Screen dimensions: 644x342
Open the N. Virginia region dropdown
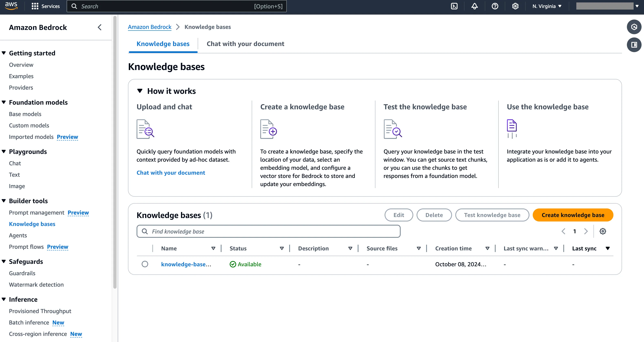547,6
